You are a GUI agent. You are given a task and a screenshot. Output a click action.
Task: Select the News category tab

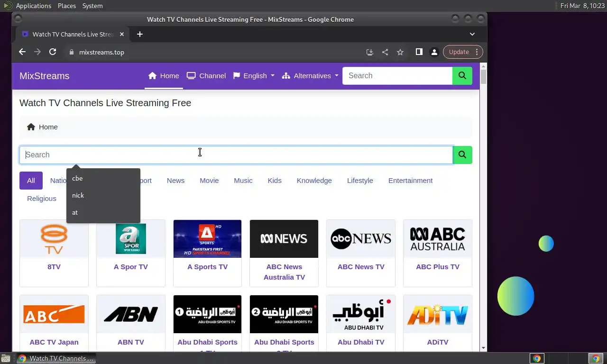tap(175, 181)
